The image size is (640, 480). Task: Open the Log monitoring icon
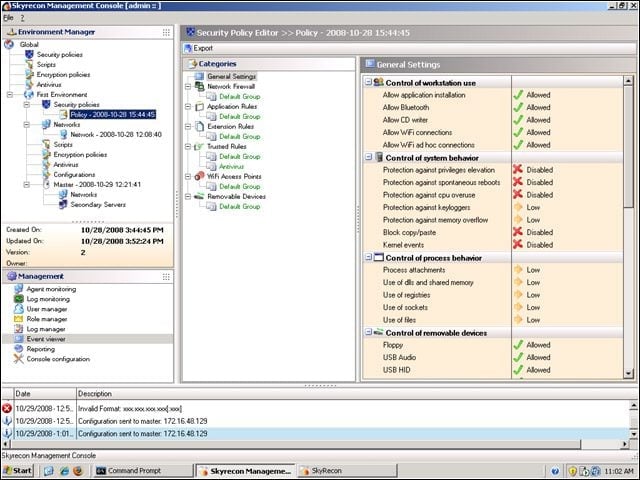click(x=18, y=299)
